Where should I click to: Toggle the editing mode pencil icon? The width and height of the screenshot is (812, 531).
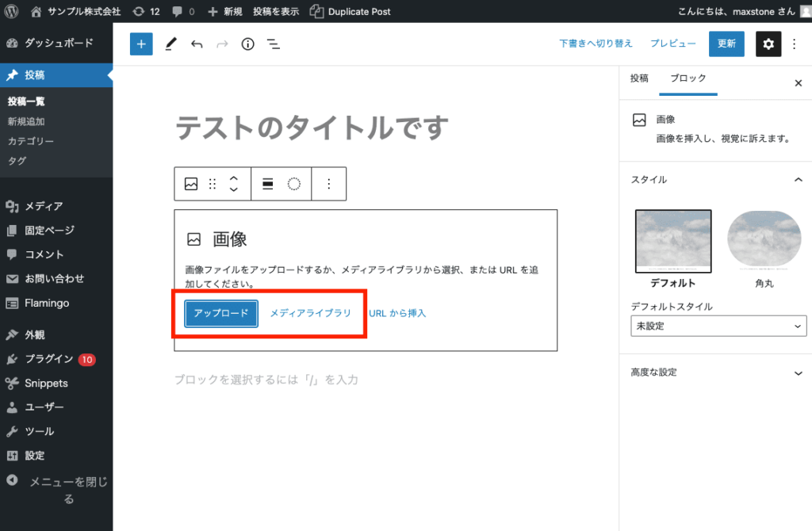170,44
